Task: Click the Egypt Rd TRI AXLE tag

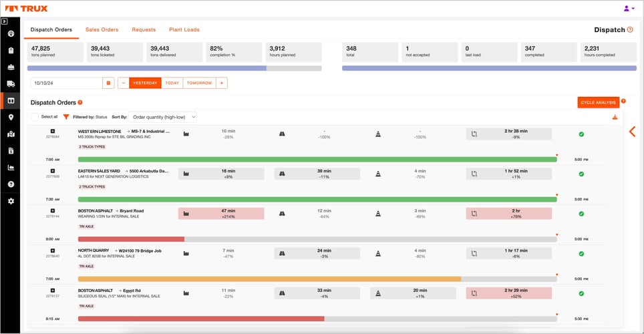Action: tap(87, 306)
